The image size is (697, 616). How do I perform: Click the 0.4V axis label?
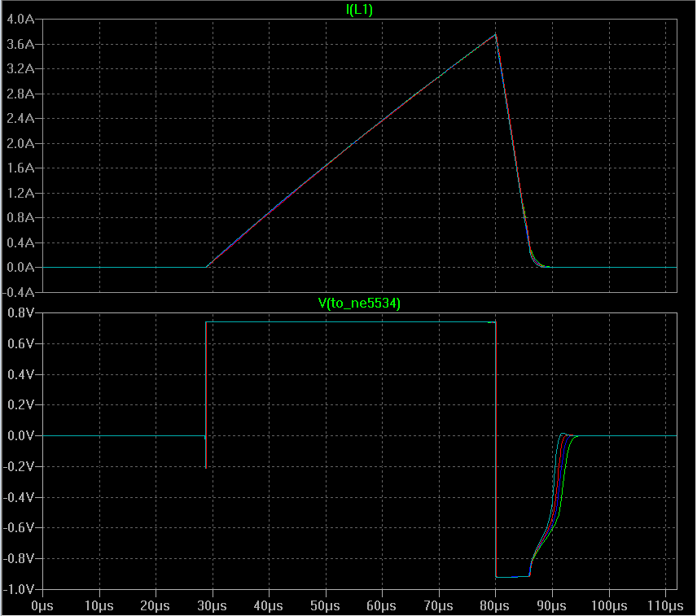click(x=21, y=374)
